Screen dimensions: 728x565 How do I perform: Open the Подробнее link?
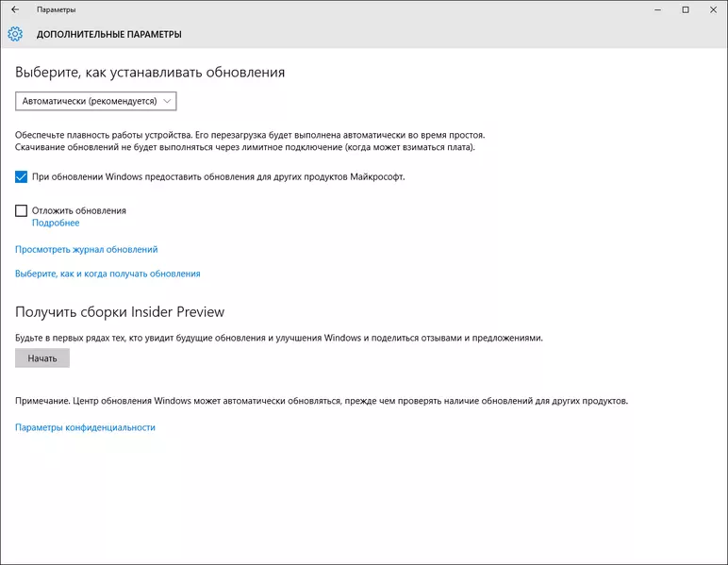coord(56,224)
